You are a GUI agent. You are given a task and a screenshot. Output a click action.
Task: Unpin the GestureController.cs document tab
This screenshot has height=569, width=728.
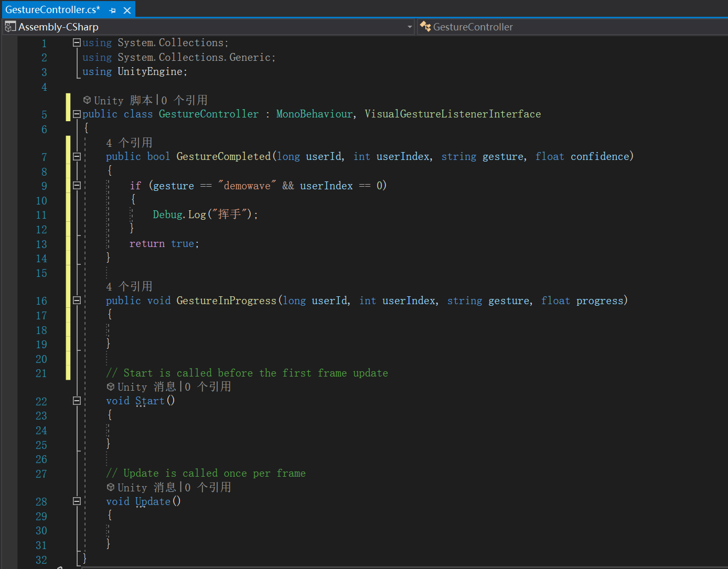tap(112, 9)
